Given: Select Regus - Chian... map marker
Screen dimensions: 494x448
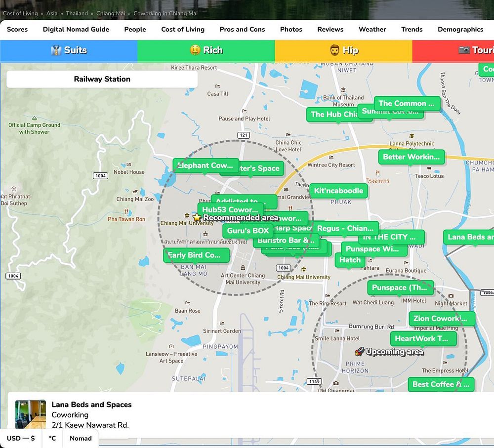Looking at the screenshot, I should tap(345, 228).
